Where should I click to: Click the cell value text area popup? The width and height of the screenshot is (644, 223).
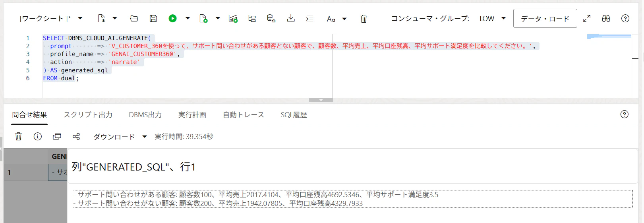point(353,199)
